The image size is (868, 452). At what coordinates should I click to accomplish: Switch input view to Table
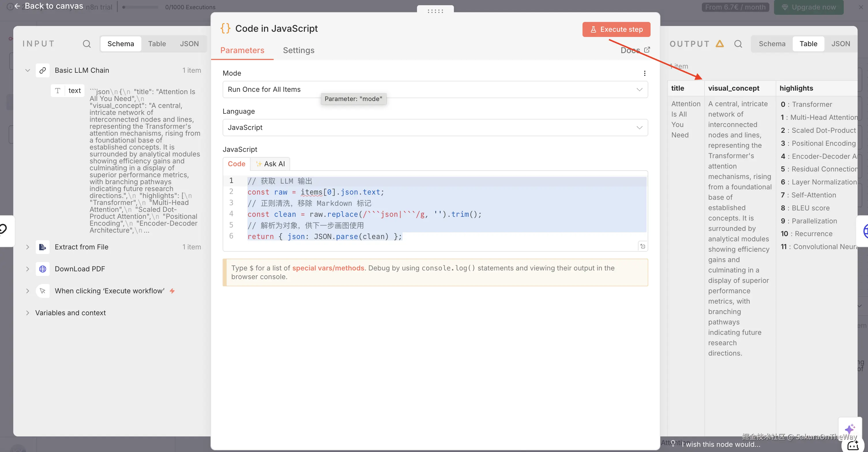coord(157,44)
